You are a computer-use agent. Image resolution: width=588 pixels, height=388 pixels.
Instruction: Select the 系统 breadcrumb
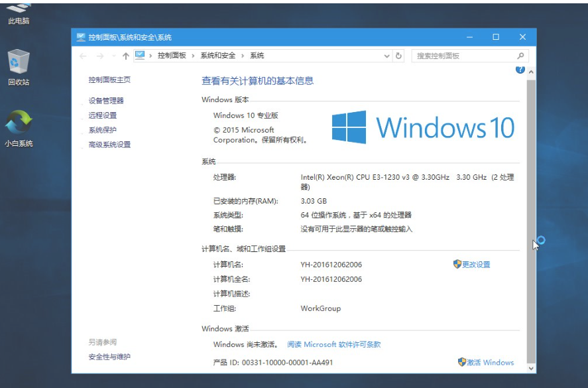tap(257, 56)
